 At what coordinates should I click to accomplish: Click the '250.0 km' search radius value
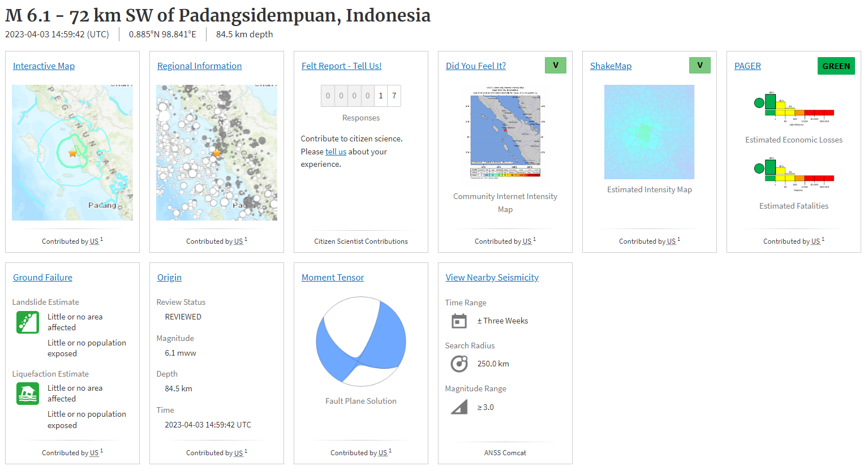tap(493, 364)
